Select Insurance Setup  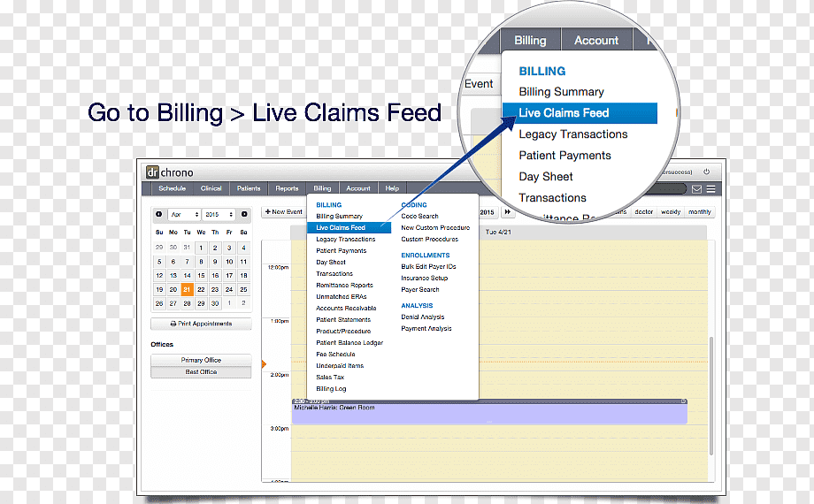pos(424,278)
